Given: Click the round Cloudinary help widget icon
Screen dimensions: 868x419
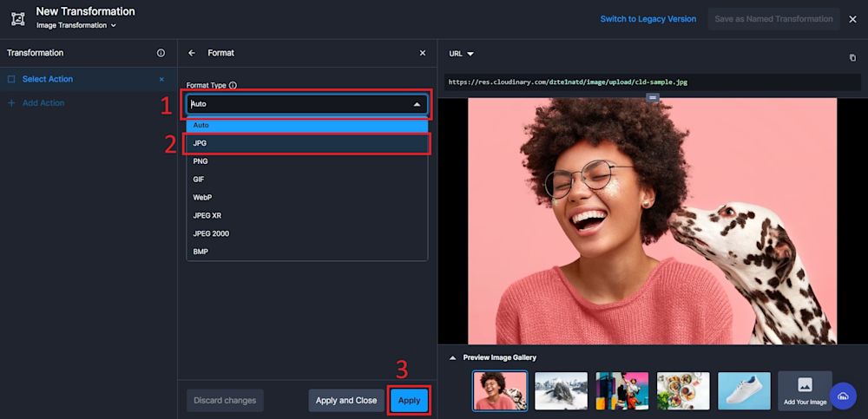Looking at the screenshot, I should [842, 396].
